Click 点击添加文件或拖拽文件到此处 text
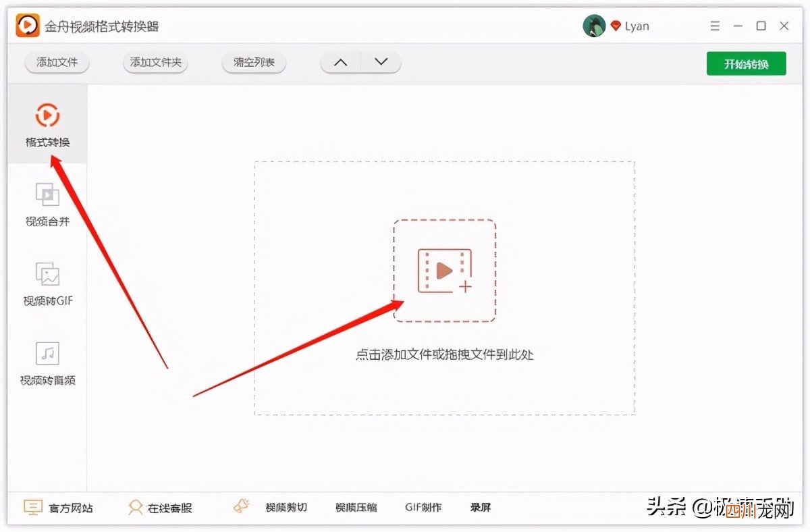 445,354
